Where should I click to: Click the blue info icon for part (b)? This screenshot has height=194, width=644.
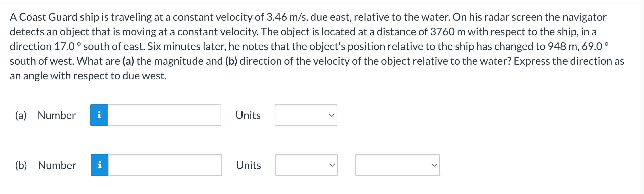(99, 165)
